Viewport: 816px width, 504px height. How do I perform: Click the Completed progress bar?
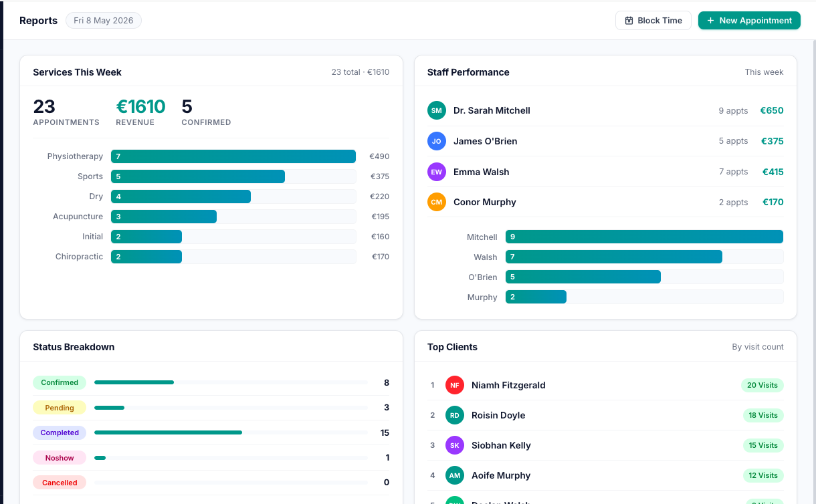click(231, 432)
